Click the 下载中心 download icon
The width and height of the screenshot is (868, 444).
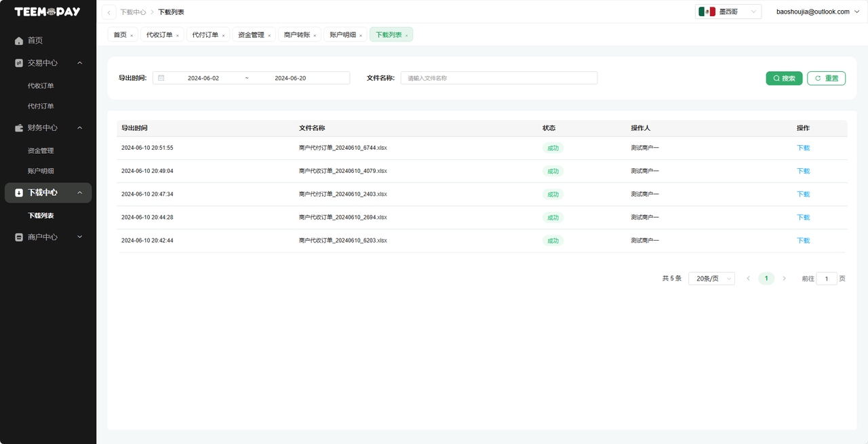tap(19, 193)
